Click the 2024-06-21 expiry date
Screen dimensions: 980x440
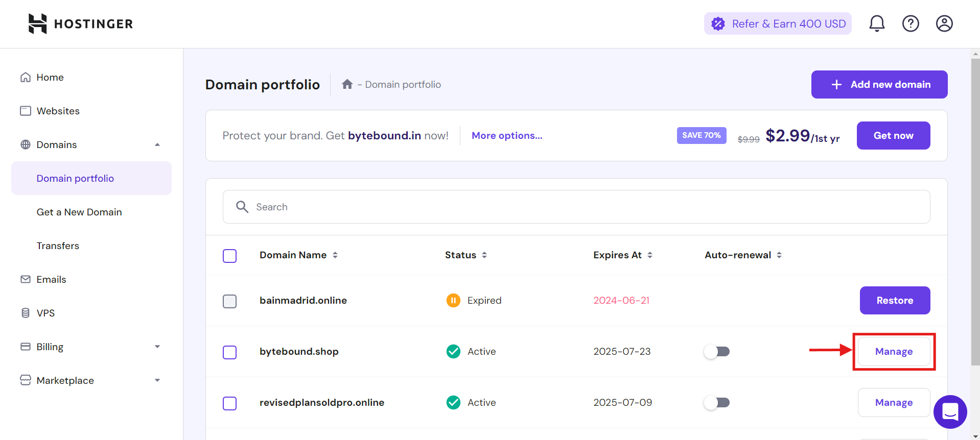pyautogui.click(x=621, y=300)
